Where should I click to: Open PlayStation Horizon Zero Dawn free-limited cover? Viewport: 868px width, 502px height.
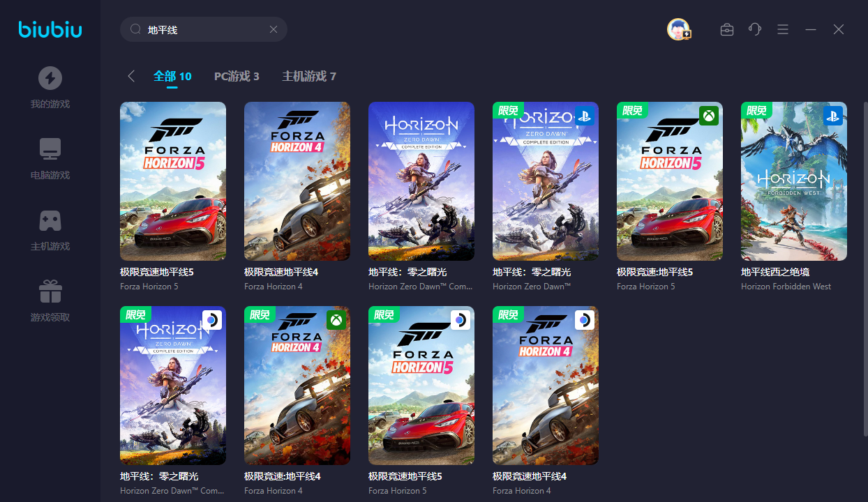coord(546,181)
